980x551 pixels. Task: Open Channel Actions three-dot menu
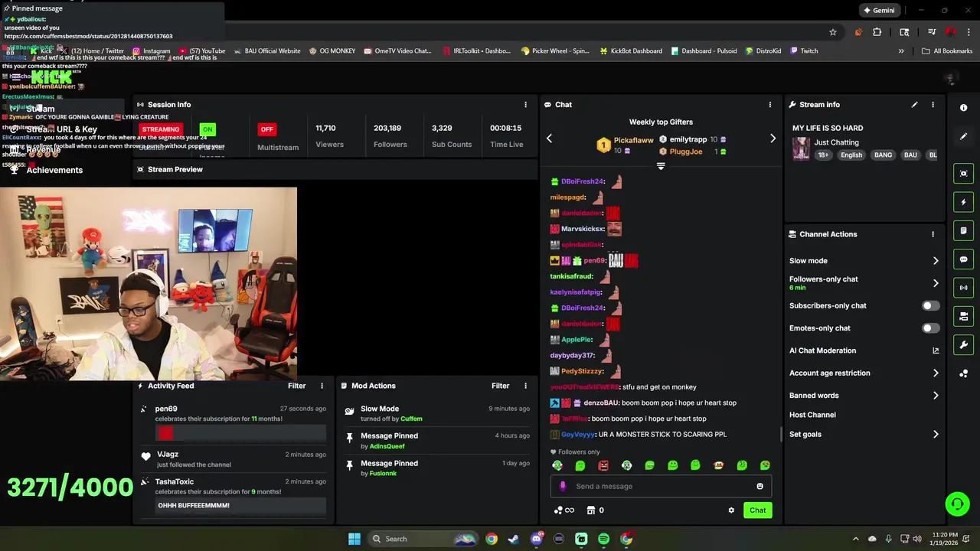pyautogui.click(x=933, y=234)
